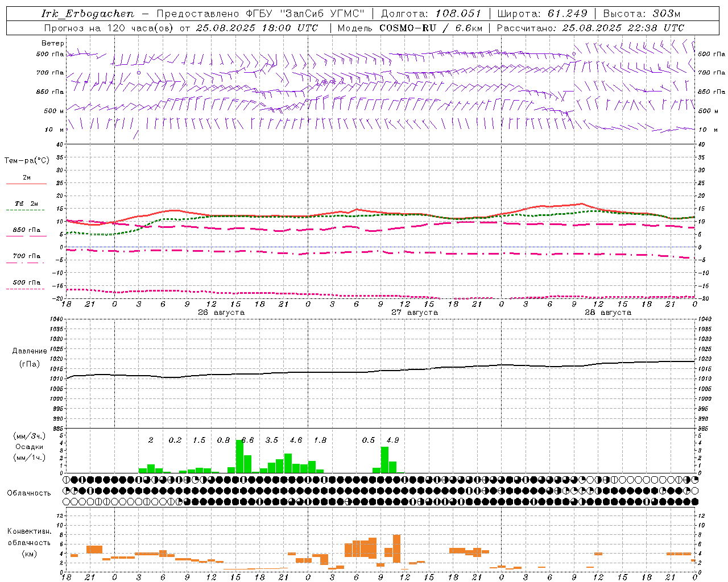Click the 28 августа date label
The width and height of the screenshot is (728, 582).
pos(608,313)
